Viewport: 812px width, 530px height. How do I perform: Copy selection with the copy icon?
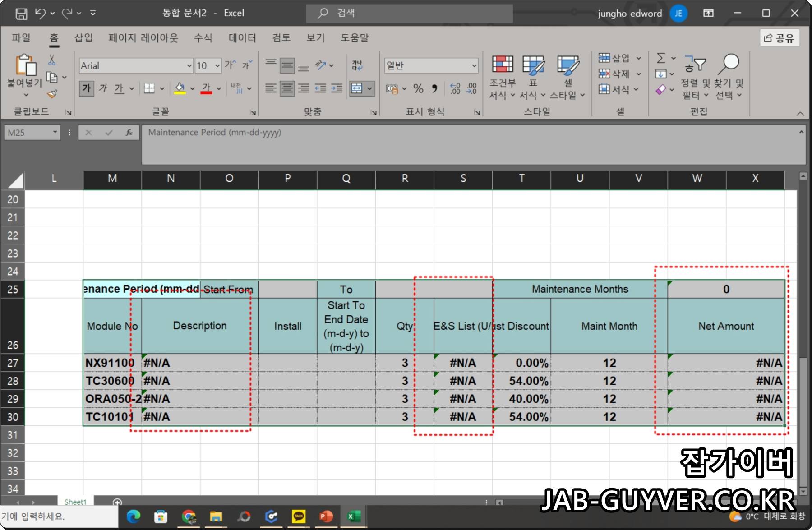point(52,78)
